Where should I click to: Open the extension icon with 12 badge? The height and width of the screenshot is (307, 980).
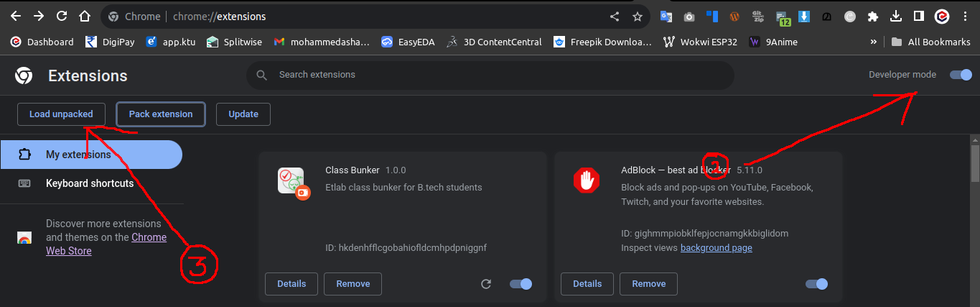782,17
